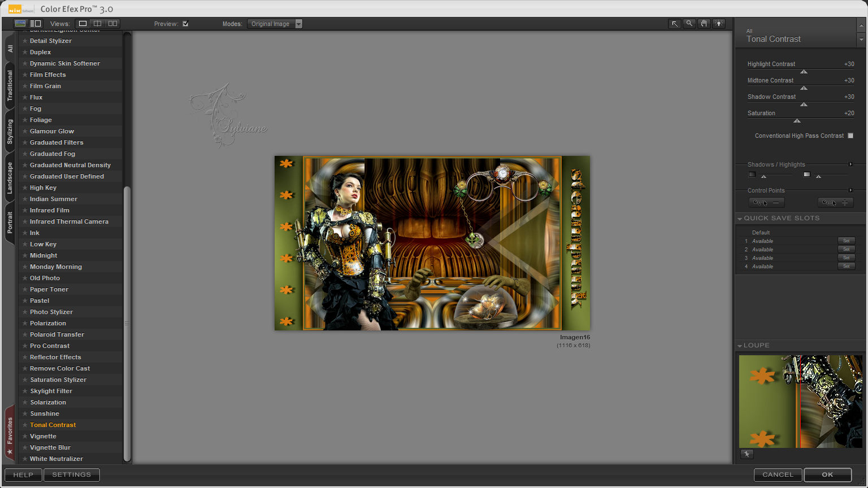
Task: Confirm with the OK button
Action: [x=827, y=475]
